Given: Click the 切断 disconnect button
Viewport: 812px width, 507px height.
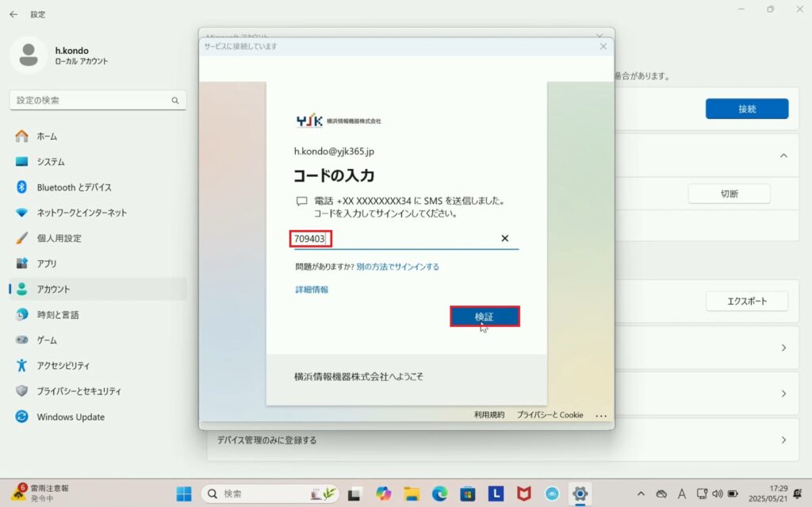Looking at the screenshot, I should (729, 194).
